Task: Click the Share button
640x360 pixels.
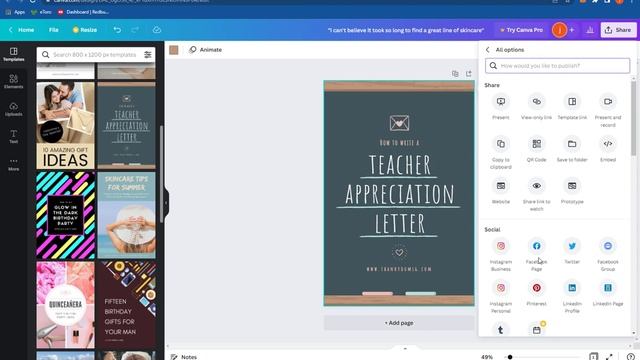Action: pyautogui.click(x=618, y=30)
